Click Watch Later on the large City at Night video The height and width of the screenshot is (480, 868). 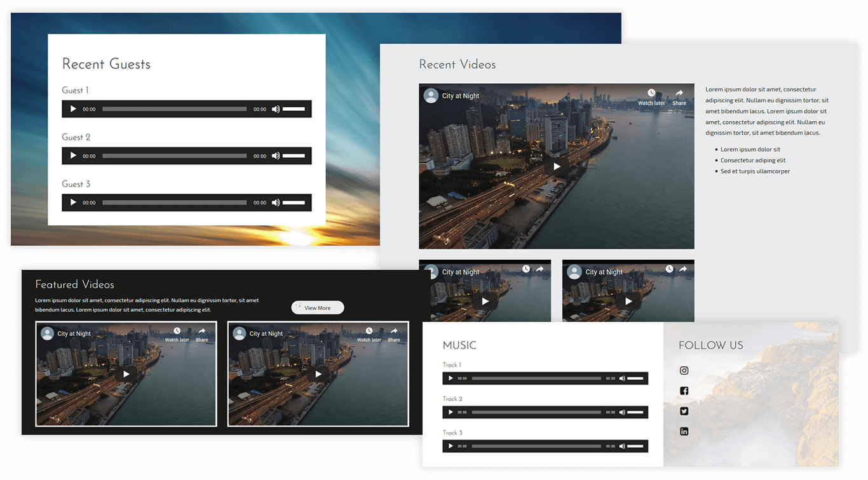click(651, 92)
